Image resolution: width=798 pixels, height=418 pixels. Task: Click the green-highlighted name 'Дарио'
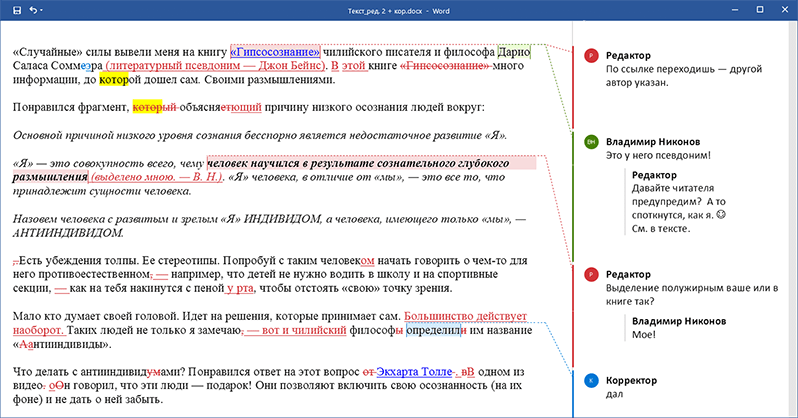pyautogui.click(x=514, y=51)
